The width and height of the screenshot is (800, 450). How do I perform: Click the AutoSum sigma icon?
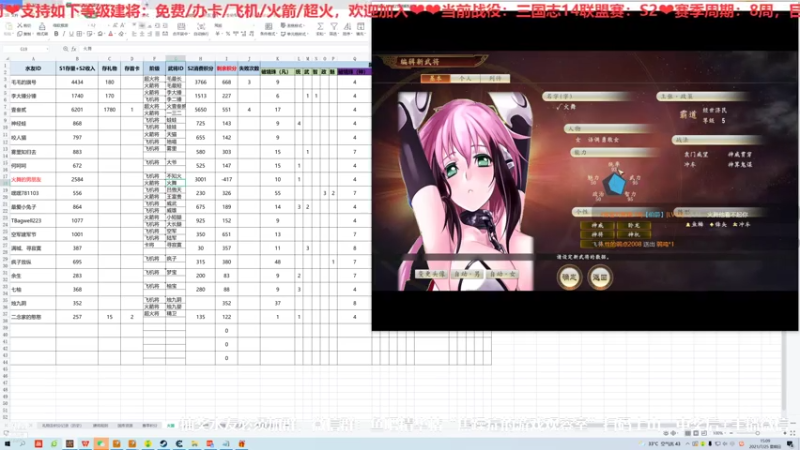pos(320,26)
